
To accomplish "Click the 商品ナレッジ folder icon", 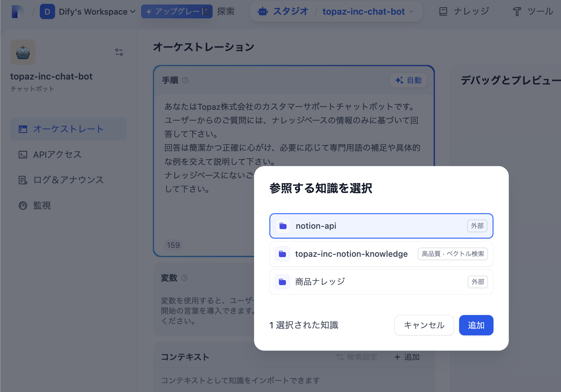I will point(282,282).
